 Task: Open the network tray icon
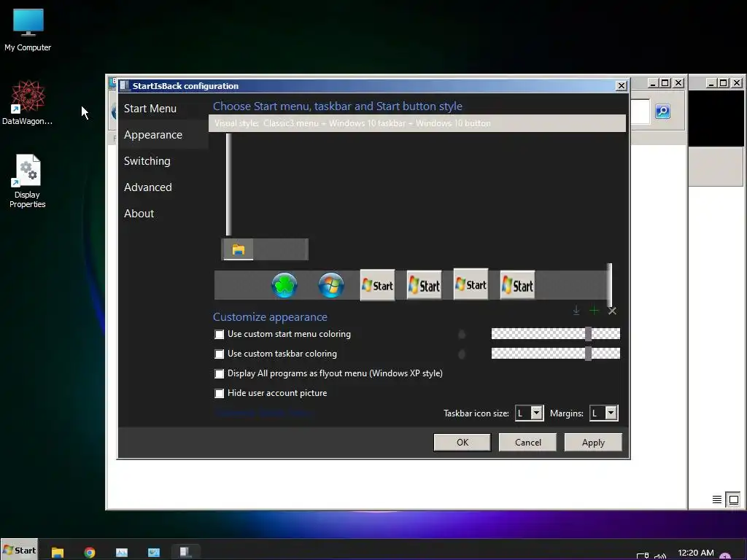tap(642, 556)
